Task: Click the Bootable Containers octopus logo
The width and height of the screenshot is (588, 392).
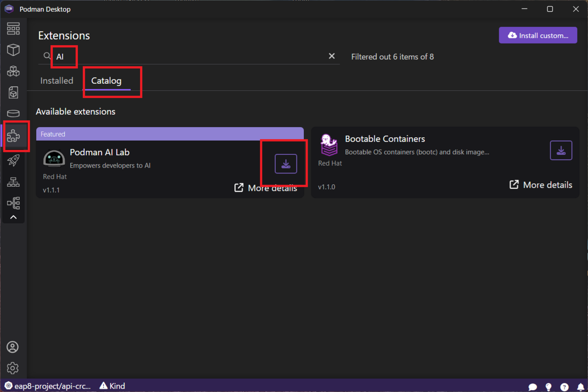Action: click(x=329, y=145)
